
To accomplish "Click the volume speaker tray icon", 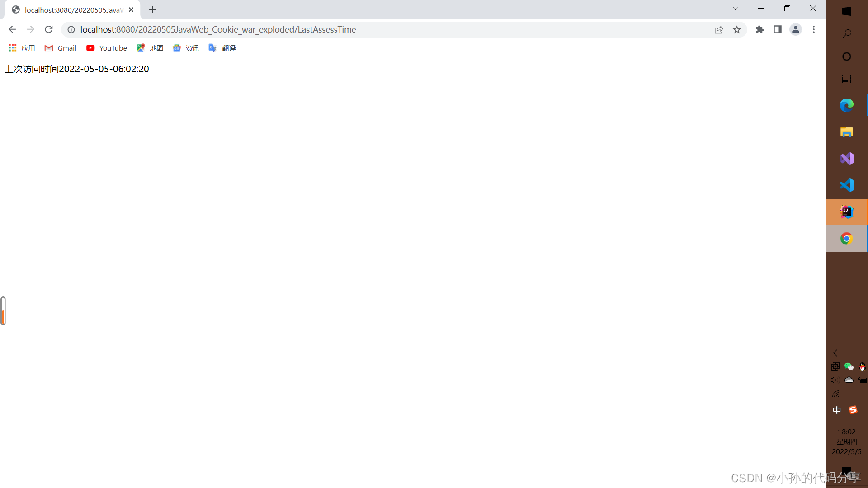I will [835, 380].
